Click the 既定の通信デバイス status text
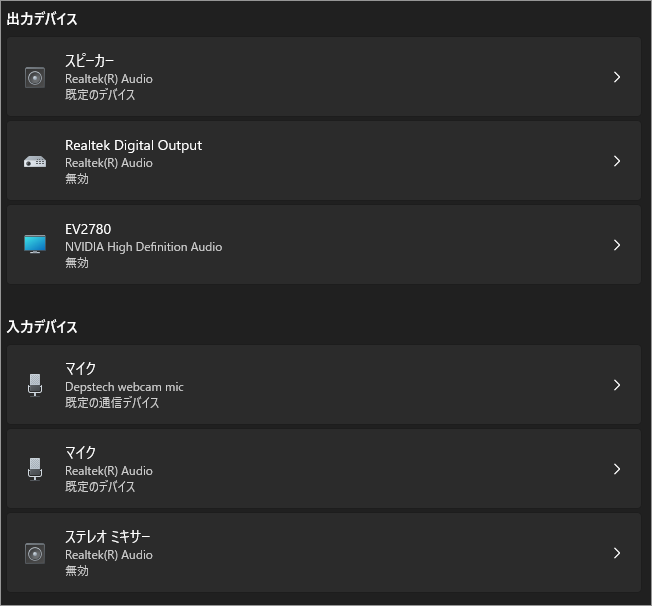The image size is (652, 606). pyautogui.click(x=112, y=403)
